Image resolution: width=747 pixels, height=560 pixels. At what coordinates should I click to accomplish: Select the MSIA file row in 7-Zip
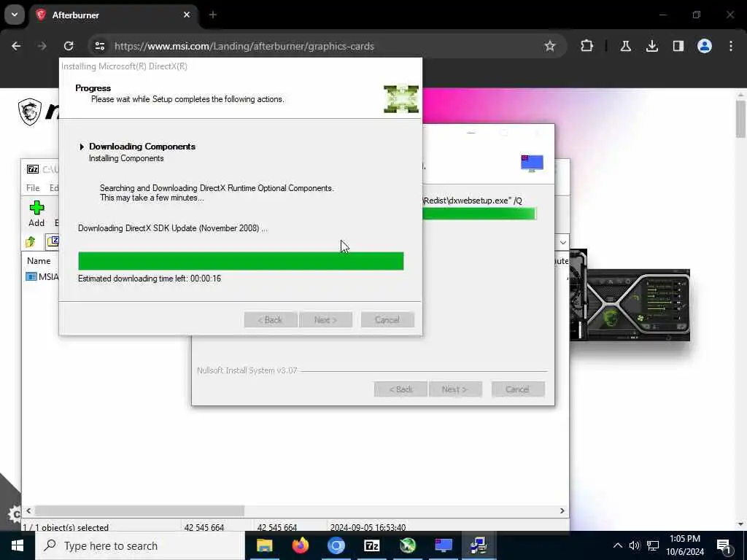click(42, 276)
